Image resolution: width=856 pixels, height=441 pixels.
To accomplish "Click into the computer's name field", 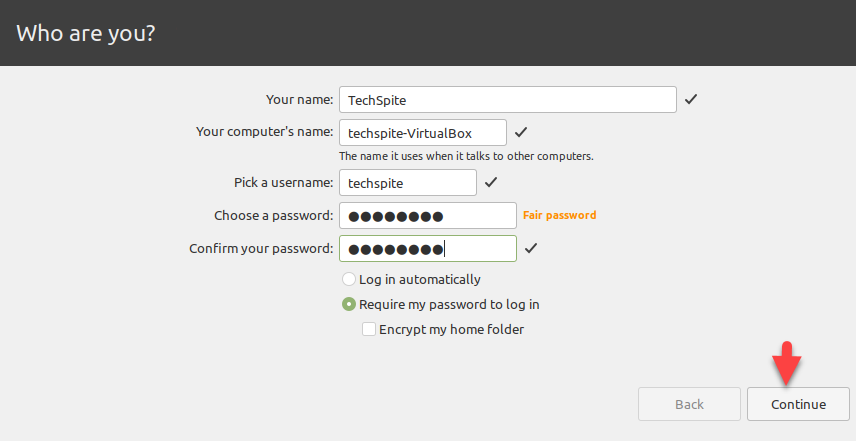I will coord(422,132).
